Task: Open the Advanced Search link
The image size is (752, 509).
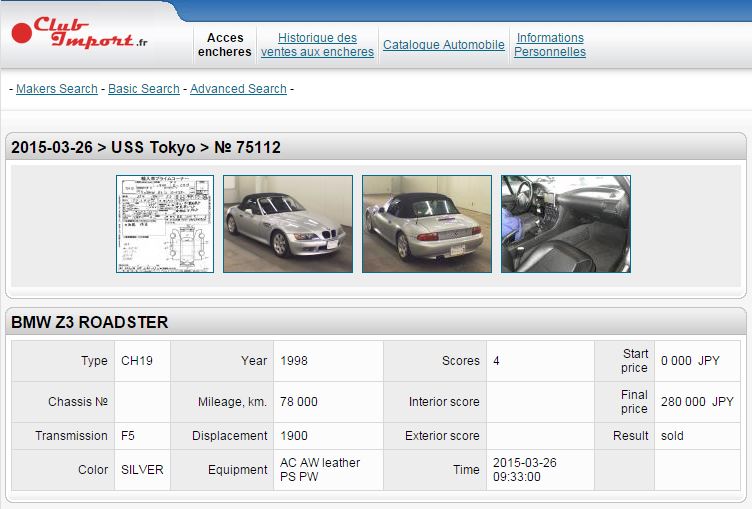Action: [238, 89]
